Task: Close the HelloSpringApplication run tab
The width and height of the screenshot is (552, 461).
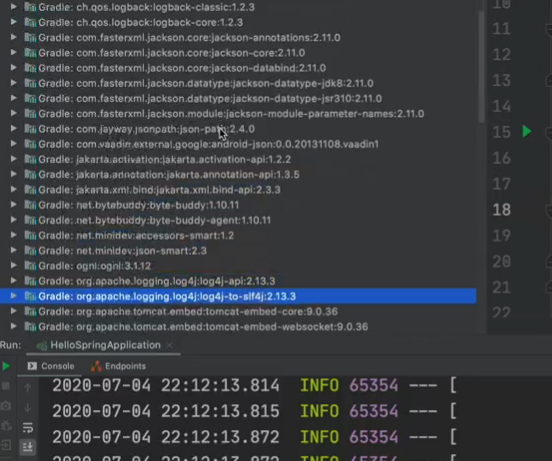Action: tap(170, 345)
